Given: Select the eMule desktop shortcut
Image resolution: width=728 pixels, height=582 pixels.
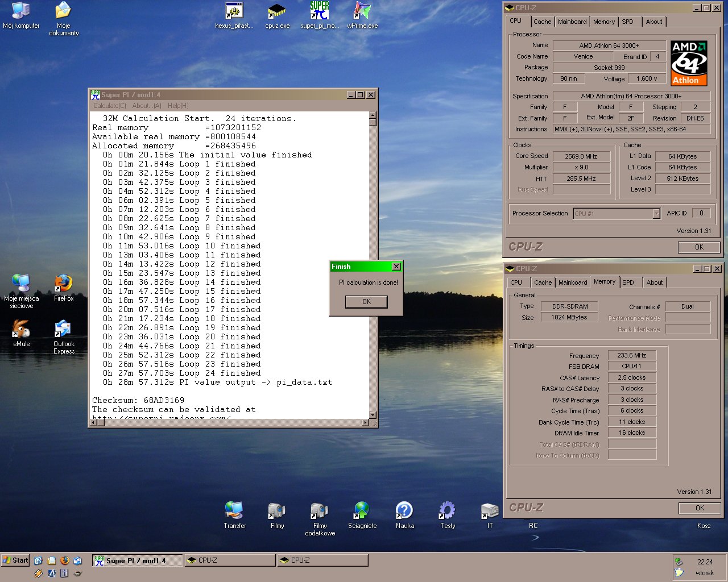Looking at the screenshot, I should click(21, 333).
